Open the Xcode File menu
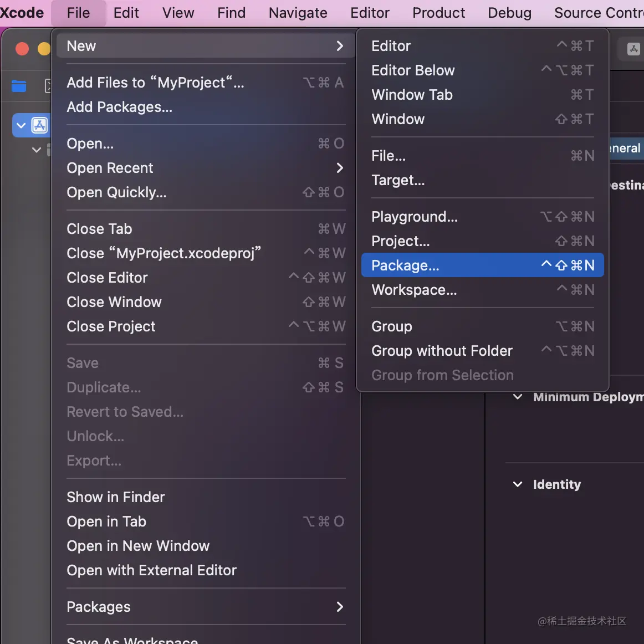This screenshot has height=644, width=644. coord(78,13)
